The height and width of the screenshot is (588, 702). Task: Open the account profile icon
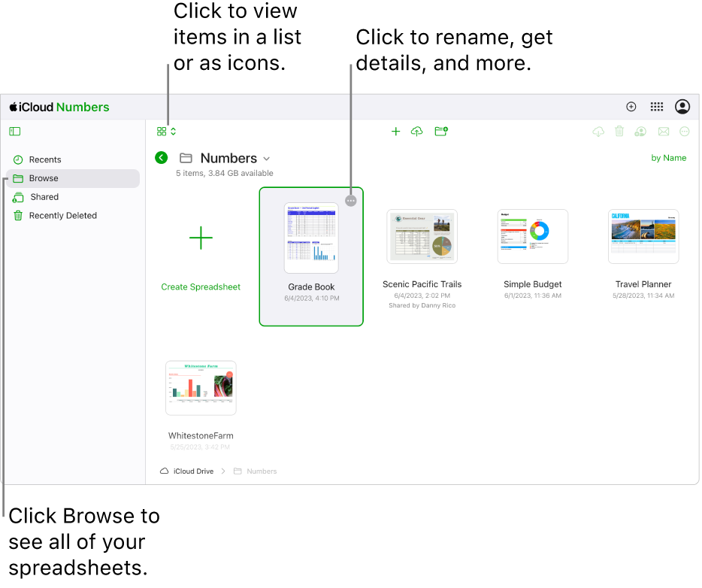[x=682, y=107]
